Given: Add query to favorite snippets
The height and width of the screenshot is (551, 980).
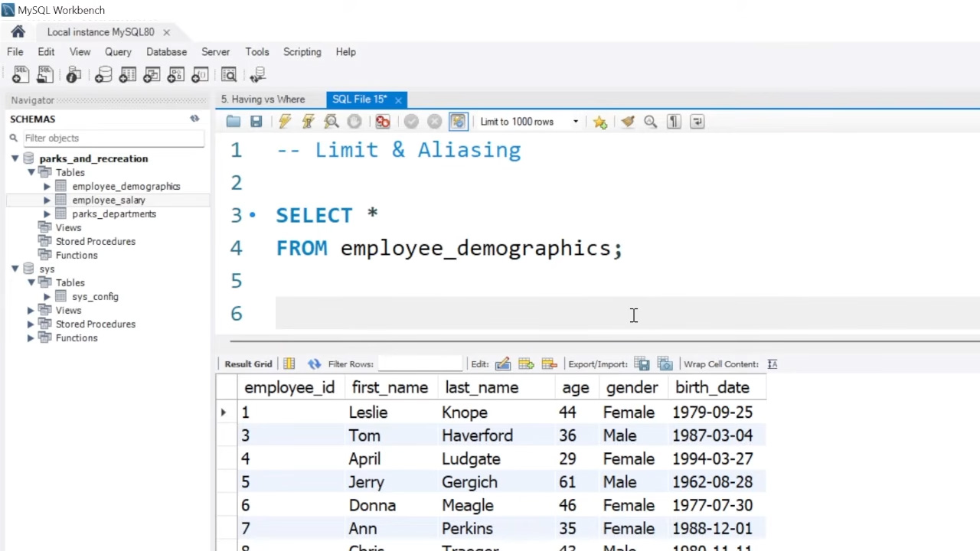Looking at the screenshot, I should click(599, 122).
